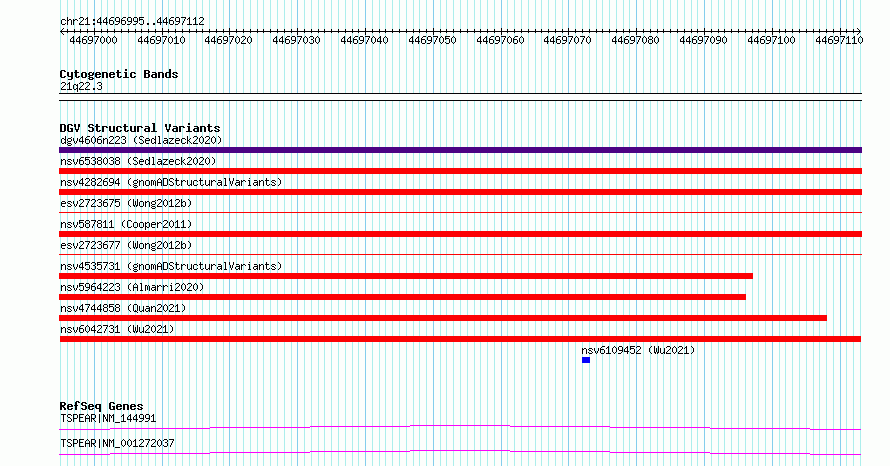The height and width of the screenshot is (466, 890).
Task: Click the red bar under nsv4282694
Action: tap(460, 192)
